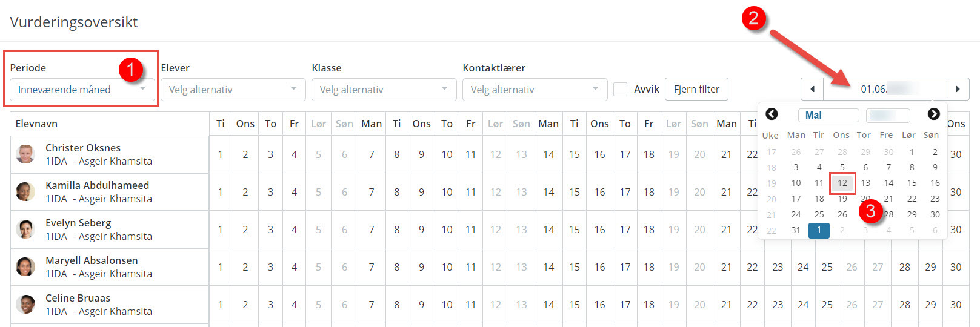Screen dimensions: 980x327
Task: Expand the Elever dropdown
Action: (x=233, y=90)
